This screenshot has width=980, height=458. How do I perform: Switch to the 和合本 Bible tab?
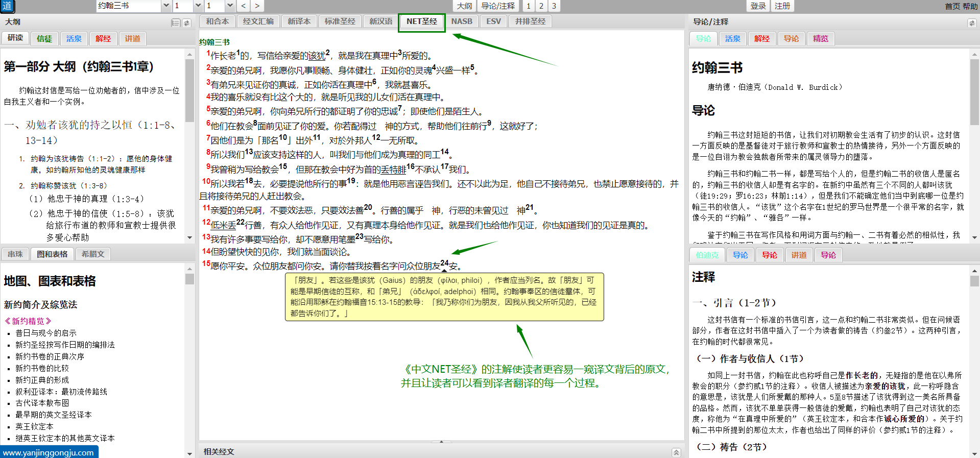click(x=218, y=21)
